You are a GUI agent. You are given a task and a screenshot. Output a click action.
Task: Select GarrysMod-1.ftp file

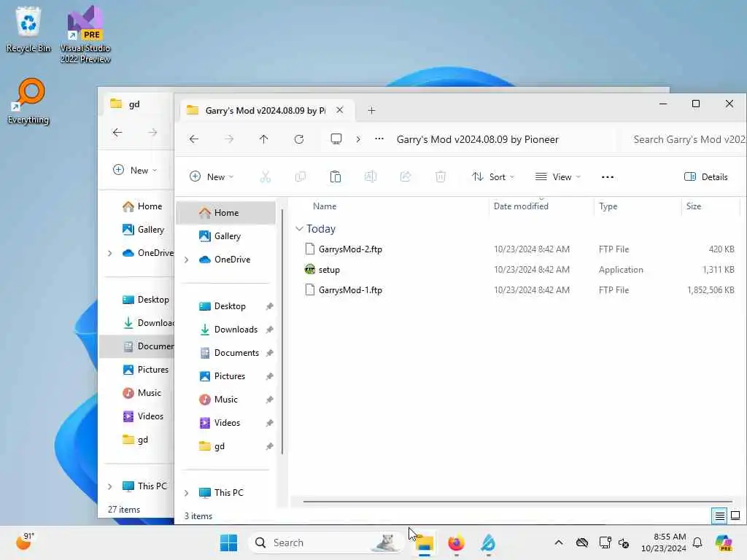pos(350,290)
